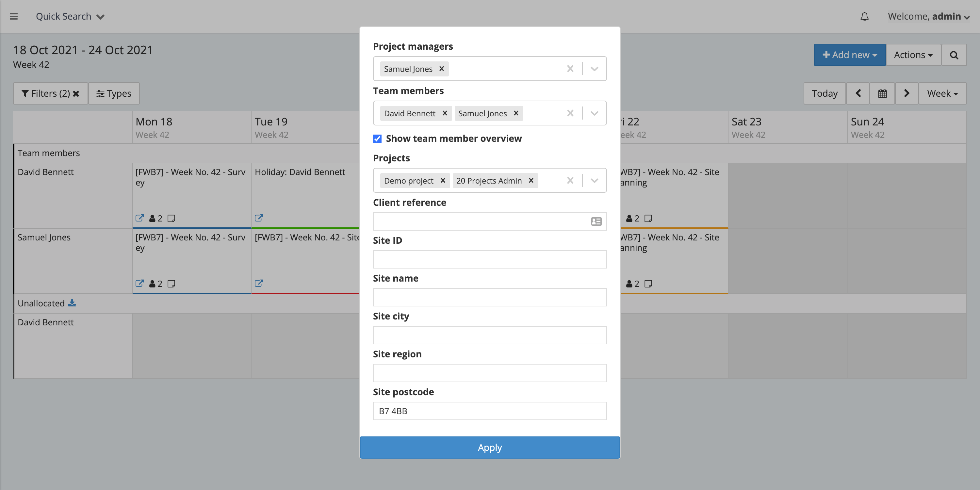
Task: Go to previous week arrow
Action: (858, 93)
